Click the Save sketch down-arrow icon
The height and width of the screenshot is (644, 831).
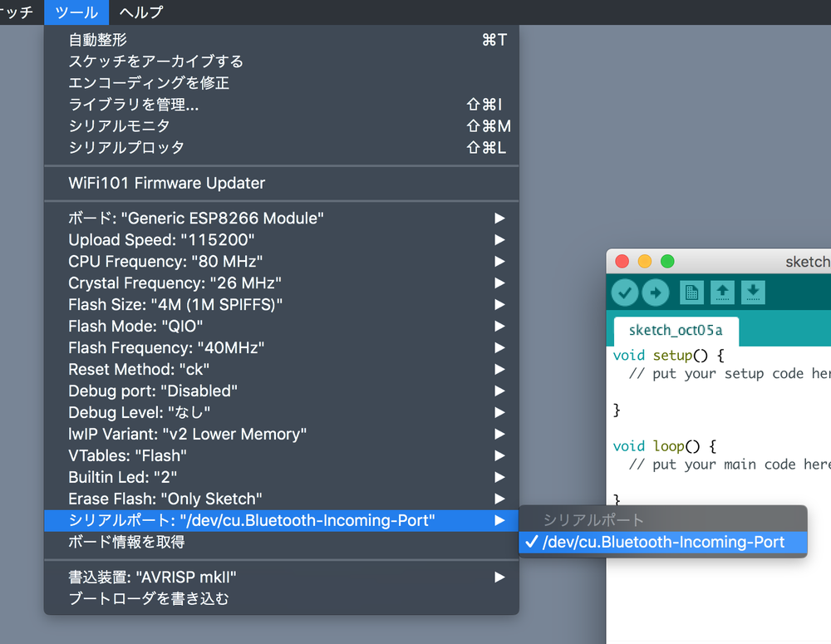(x=753, y=293)
